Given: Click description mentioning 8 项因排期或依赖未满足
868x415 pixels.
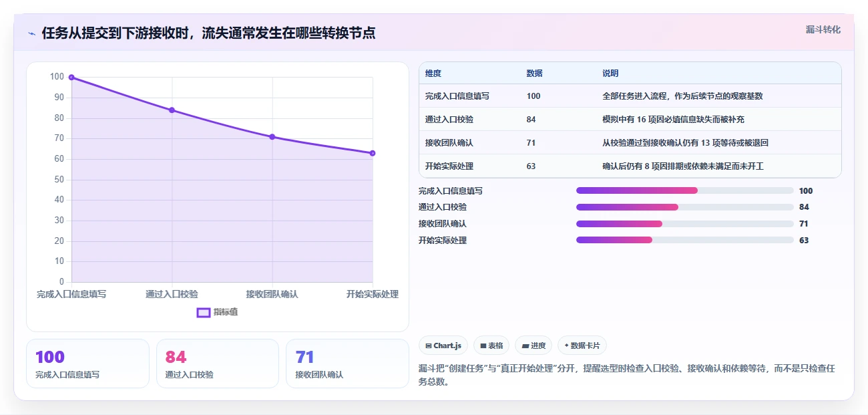Looking at the screenshot, I should 684,166.
